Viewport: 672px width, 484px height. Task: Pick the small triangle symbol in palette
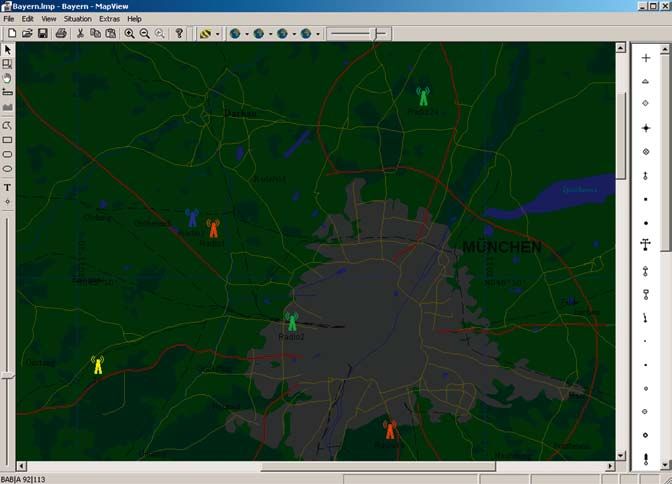(646, 81)
